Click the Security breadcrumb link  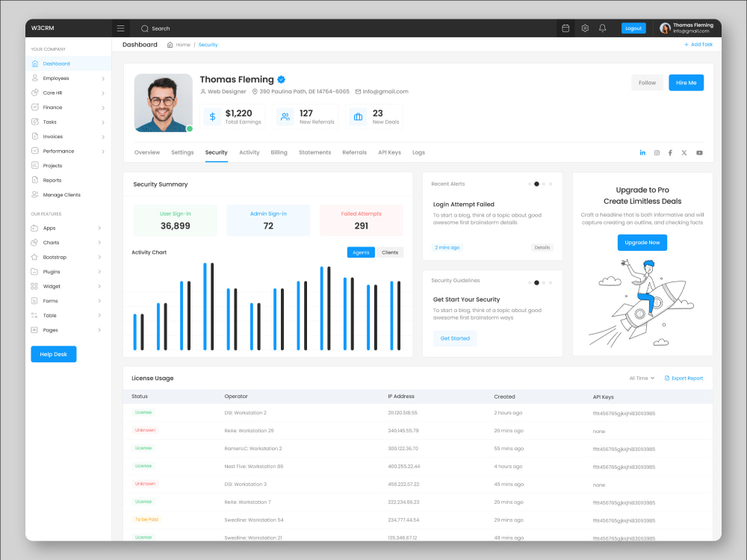point(208,45)
